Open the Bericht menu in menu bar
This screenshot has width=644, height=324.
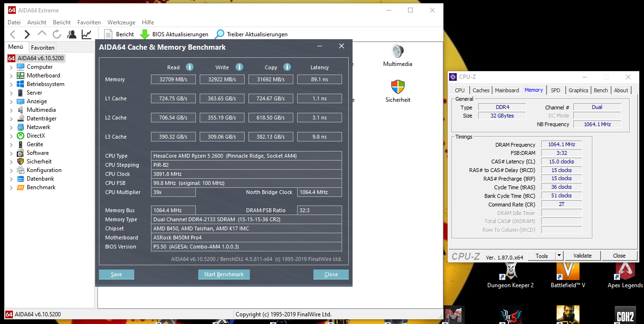pyautogui.click(x=62, y=22)
